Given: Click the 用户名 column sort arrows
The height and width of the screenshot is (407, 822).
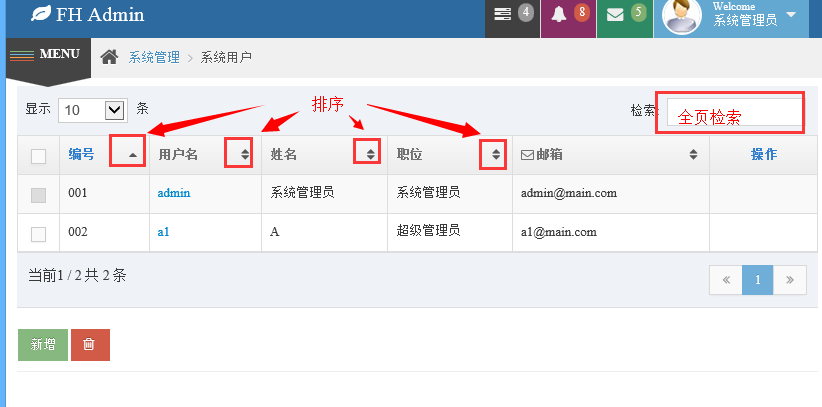Looking at the screenshot, I should pyautogui.click(x=245, y=154).
